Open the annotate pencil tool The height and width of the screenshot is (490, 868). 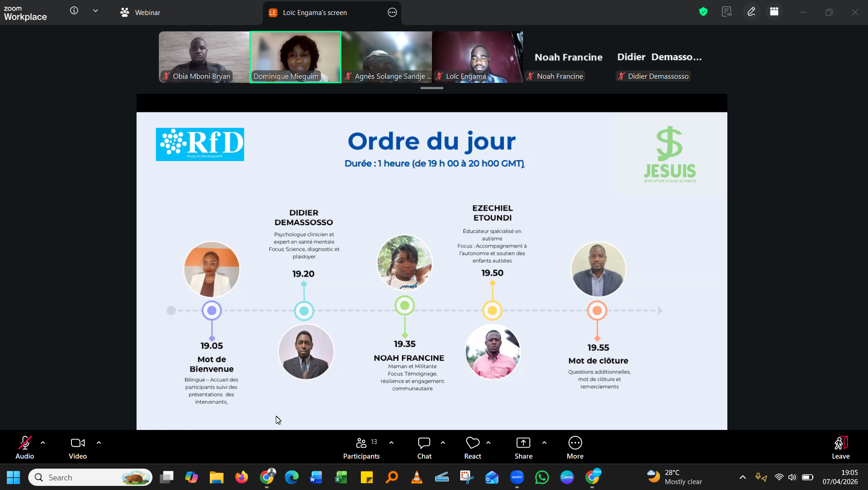click(751, 12)
